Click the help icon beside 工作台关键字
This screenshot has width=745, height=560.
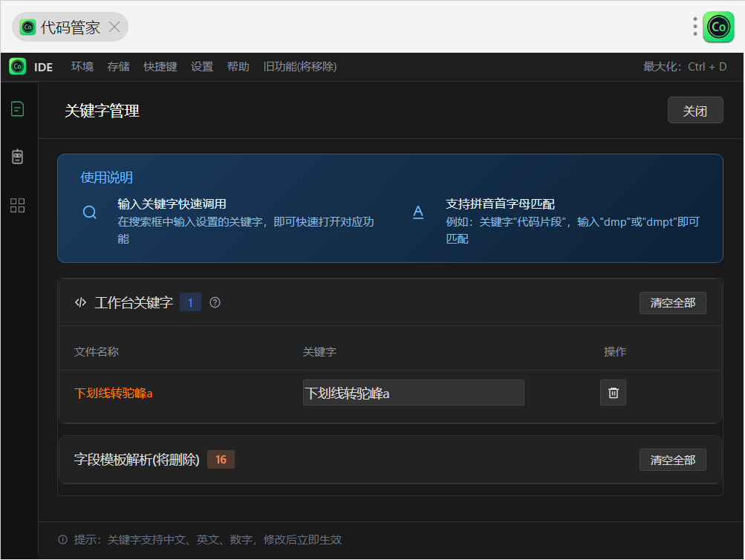(x=215, y=302)
